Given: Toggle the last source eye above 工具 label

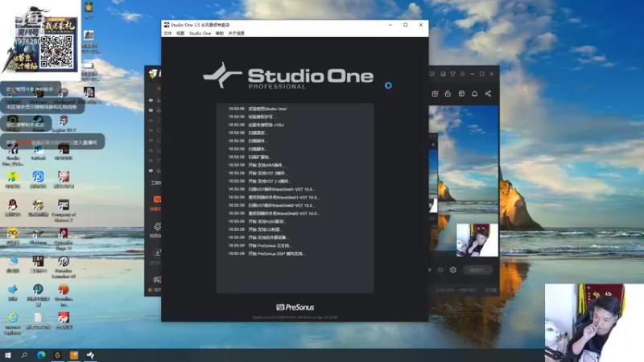Looking at the screenshot, I should coord(151,171).
